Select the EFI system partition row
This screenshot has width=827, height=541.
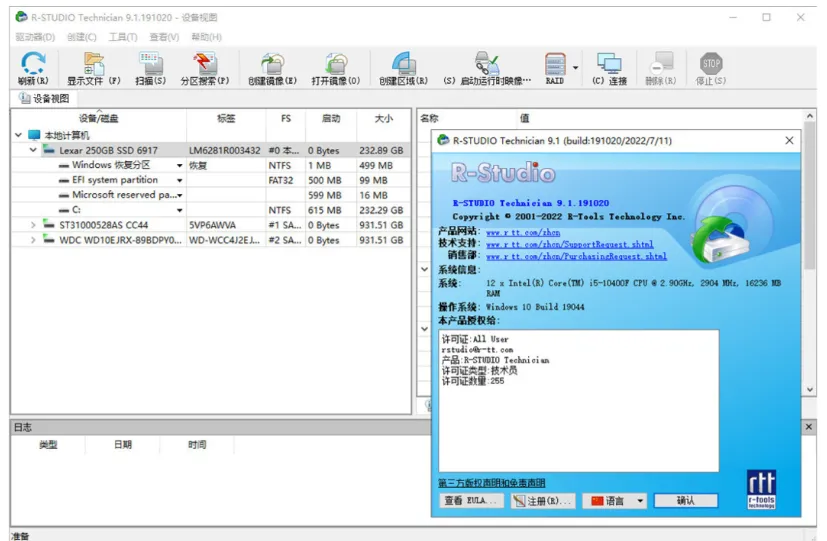[211, 180]
